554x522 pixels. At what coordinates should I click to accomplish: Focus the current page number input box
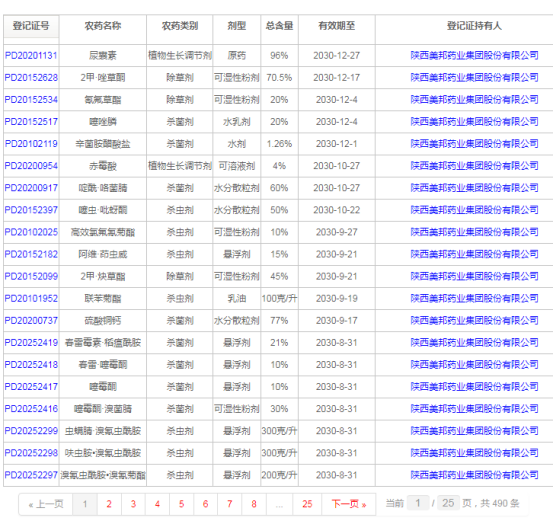tap(418, 503)
